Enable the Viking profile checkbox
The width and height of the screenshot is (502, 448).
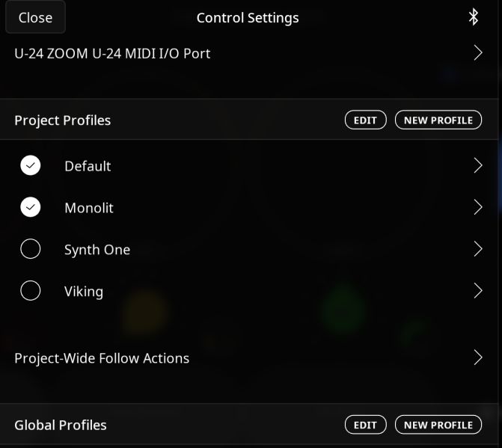click(31, 290)
